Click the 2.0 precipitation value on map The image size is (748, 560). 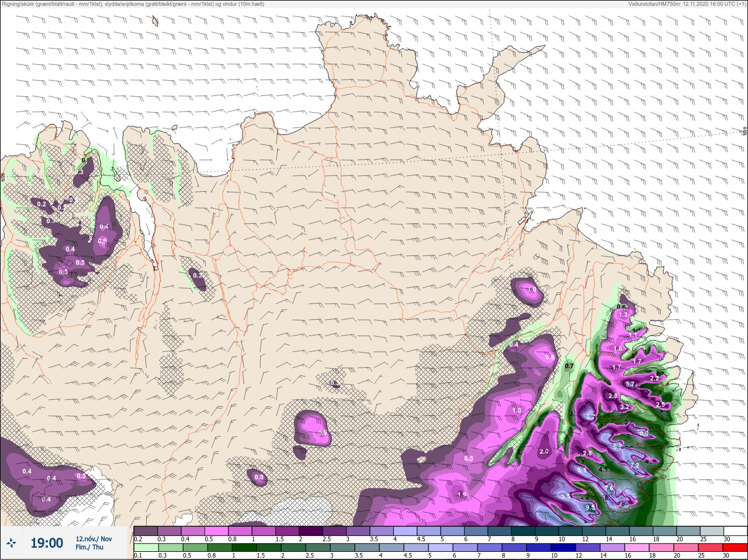pyautogui.click(x=543, y=451)
